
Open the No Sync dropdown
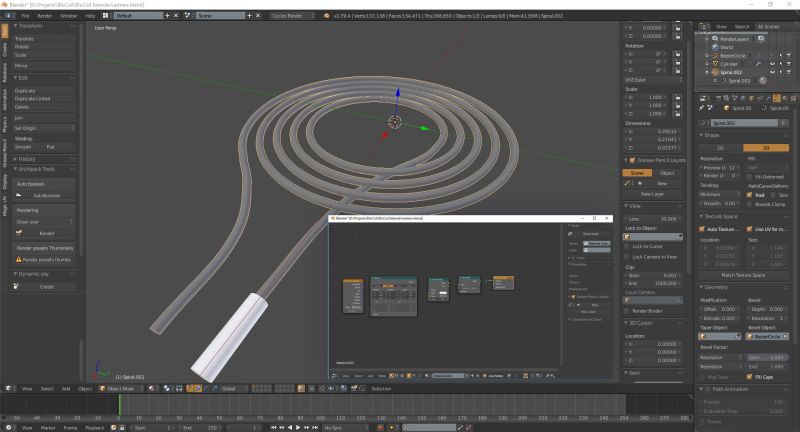[345, 428]
